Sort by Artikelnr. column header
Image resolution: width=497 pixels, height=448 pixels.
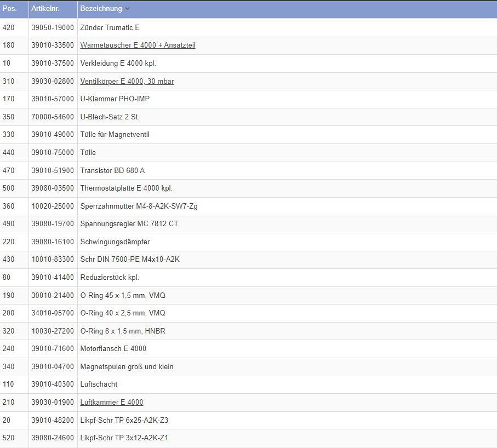[45, 9]
